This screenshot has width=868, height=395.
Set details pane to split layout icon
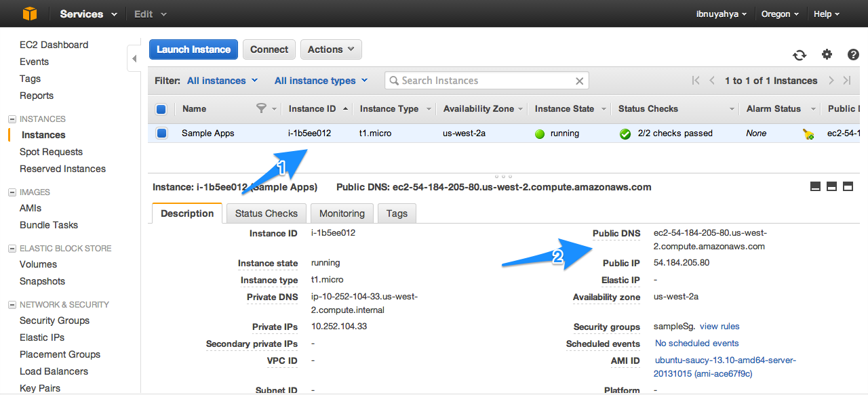pyautogui.click(x=831, y=186)
